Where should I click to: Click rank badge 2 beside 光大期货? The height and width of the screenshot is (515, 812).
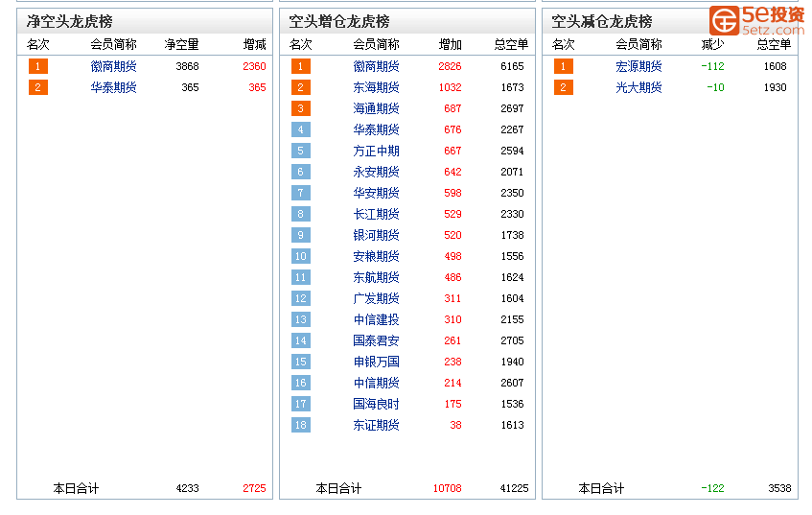[x=563, y=87]
